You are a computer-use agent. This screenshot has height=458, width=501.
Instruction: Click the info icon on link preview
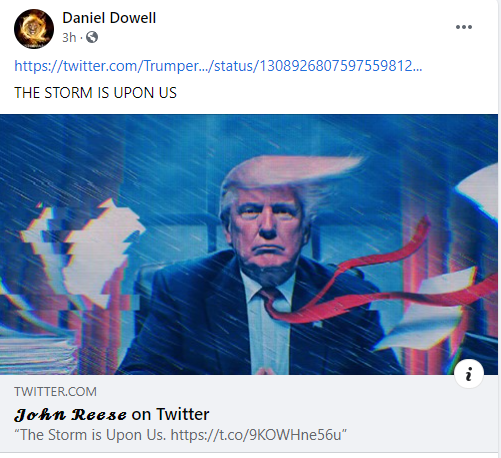(x=469, y=374)
